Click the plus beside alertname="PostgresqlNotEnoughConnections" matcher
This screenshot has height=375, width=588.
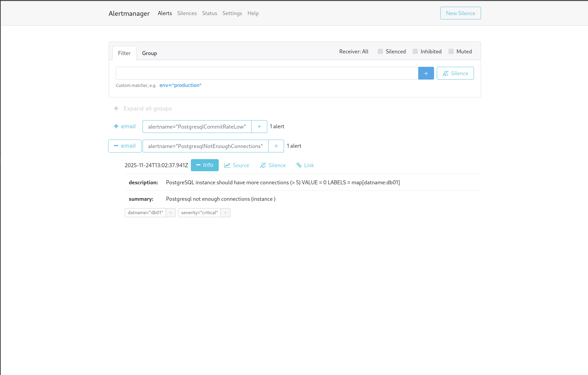click(276, 146)
